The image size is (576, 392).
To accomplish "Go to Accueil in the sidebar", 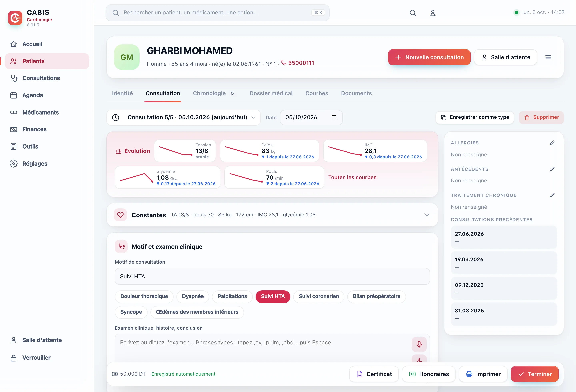I will pos(47,44).
